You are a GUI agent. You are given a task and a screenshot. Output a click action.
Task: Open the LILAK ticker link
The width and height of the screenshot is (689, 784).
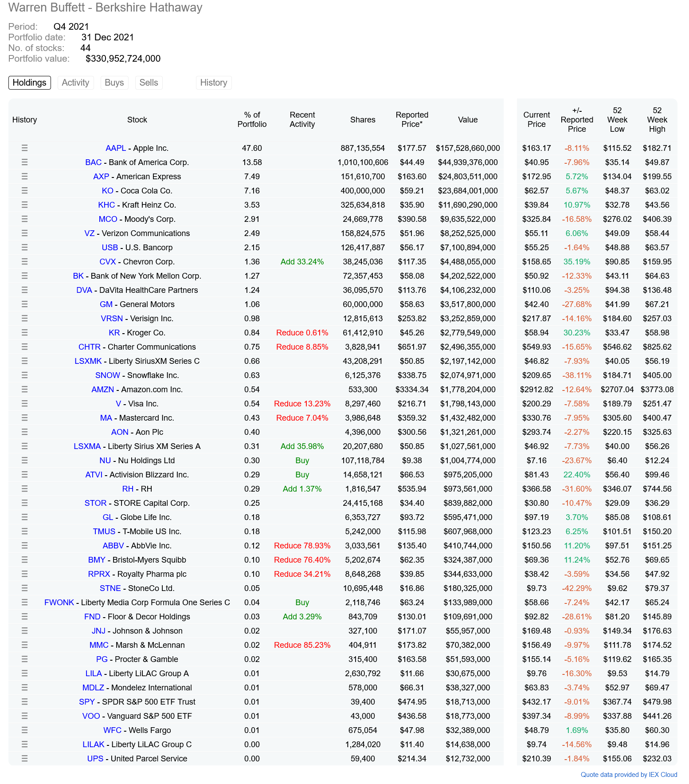pyautogui.click(x=94, y=745)
